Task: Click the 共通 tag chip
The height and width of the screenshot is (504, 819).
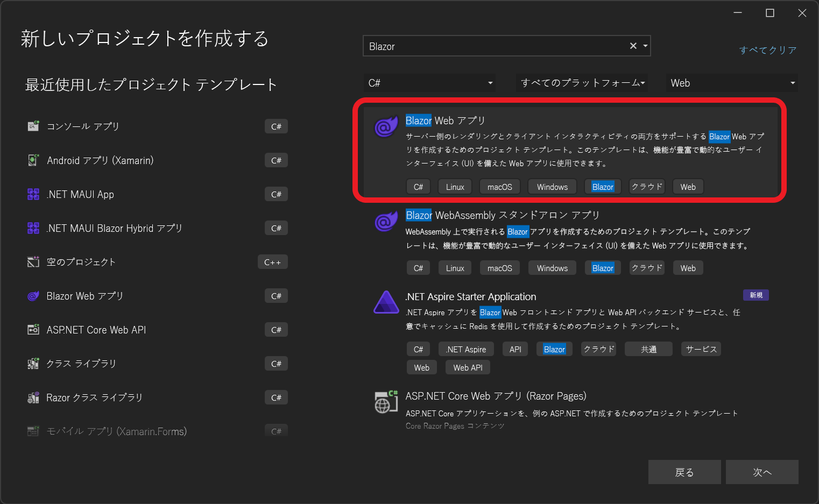Action: point(649,349)
